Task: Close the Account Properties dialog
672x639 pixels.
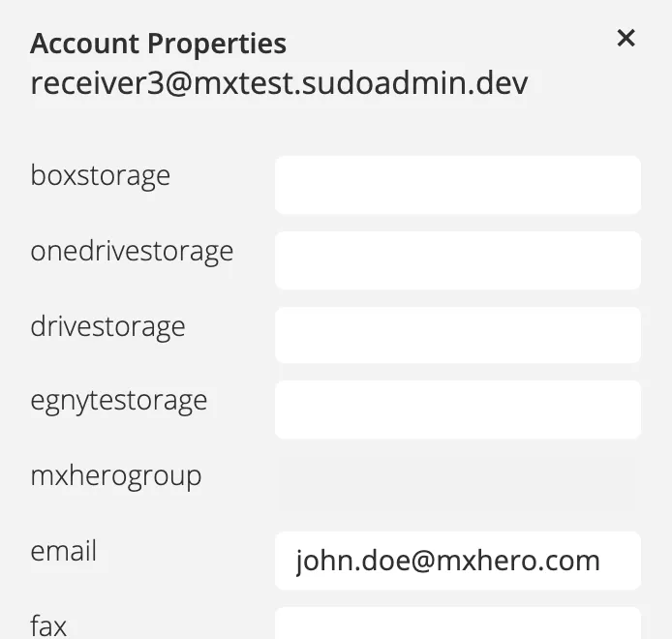Action: click(x=626, y=39)
